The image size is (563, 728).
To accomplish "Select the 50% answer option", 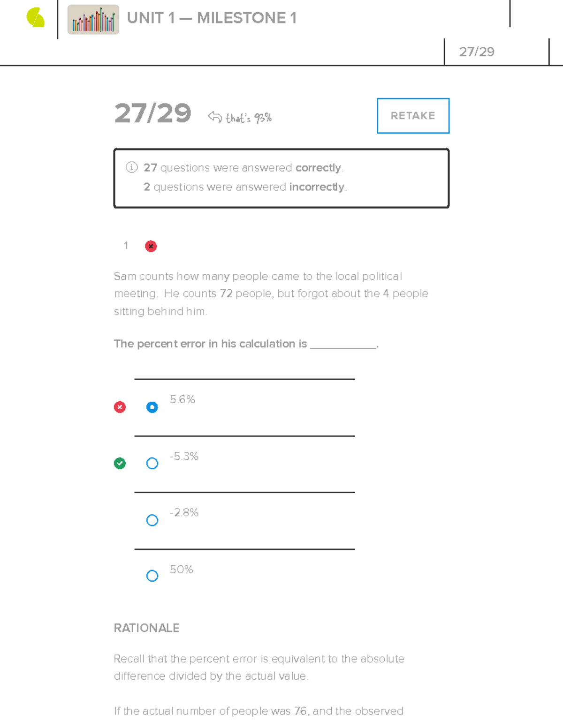I will pos(152,575).
